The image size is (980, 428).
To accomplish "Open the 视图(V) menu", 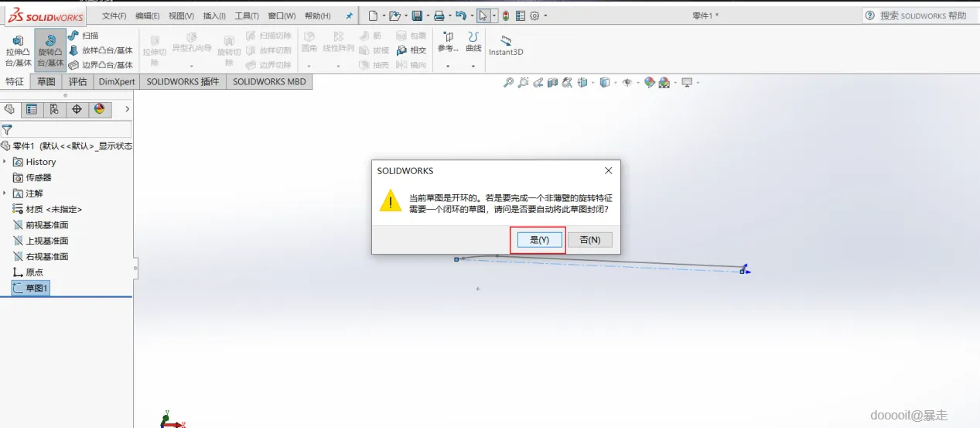I will [181, 15].
